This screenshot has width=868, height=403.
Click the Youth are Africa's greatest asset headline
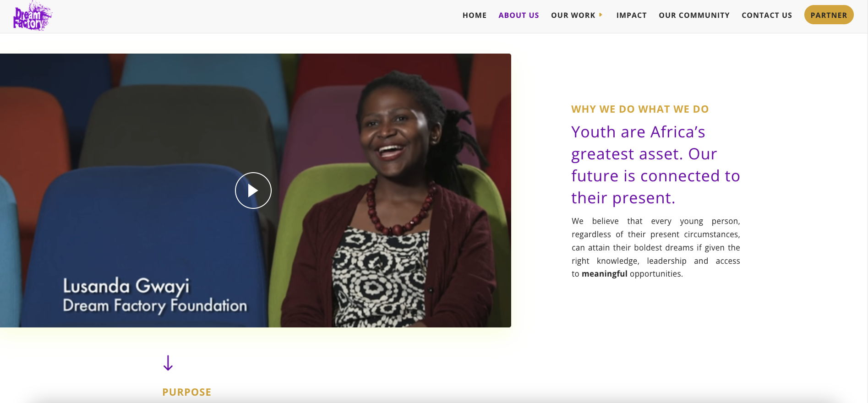pyautogui.click(x=655, y=165)
